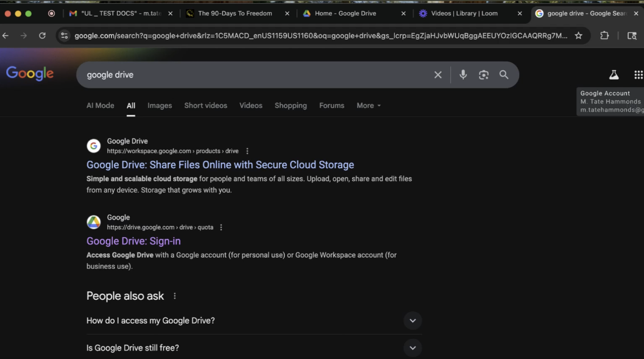Image resolution: width=644 pixels, height=359 pixels.
Task: Click the Google Drive result favicon
Action: pos(94,146)
